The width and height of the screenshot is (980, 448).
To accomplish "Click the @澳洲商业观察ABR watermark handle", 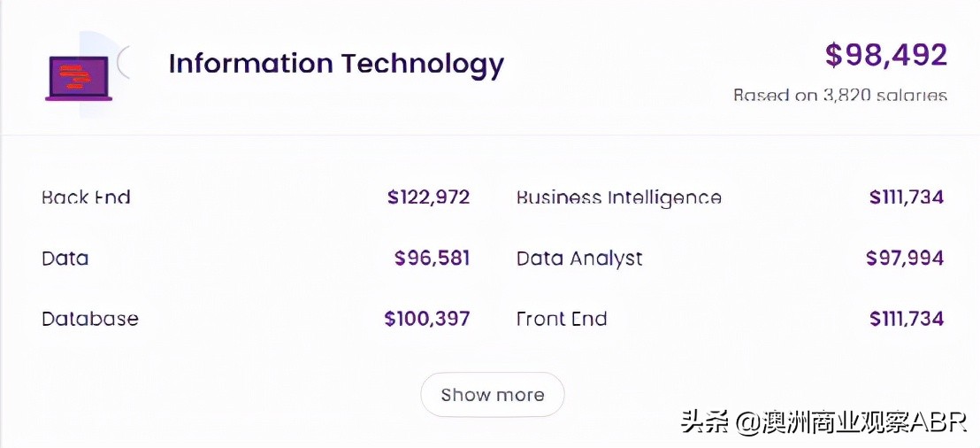I will tap(851, 421).
